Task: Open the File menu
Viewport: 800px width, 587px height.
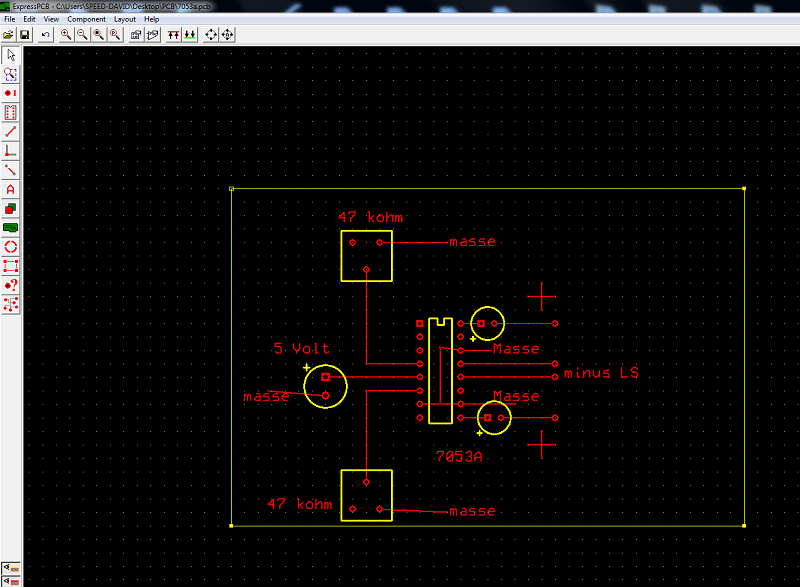Action: pos(10,19)
